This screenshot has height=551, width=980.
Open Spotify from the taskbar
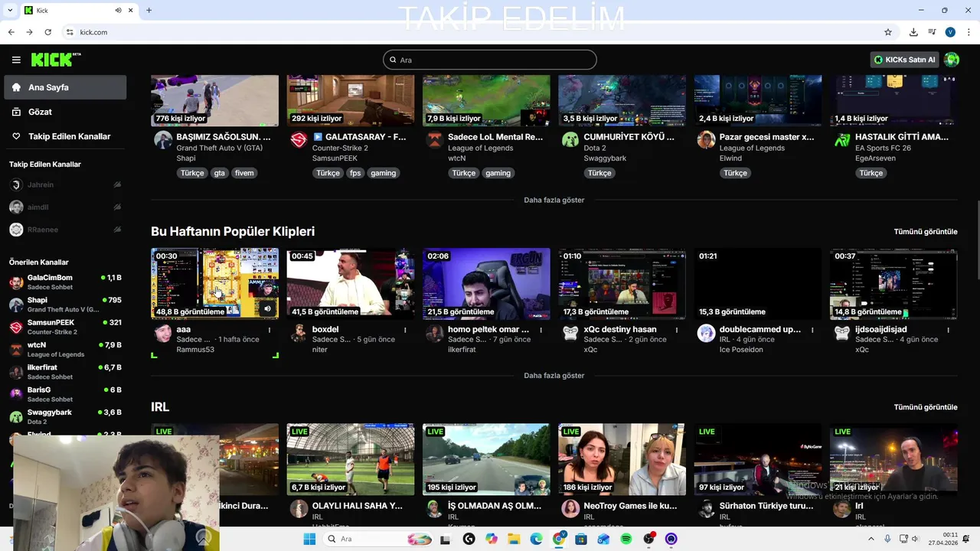tap(626, 539)
